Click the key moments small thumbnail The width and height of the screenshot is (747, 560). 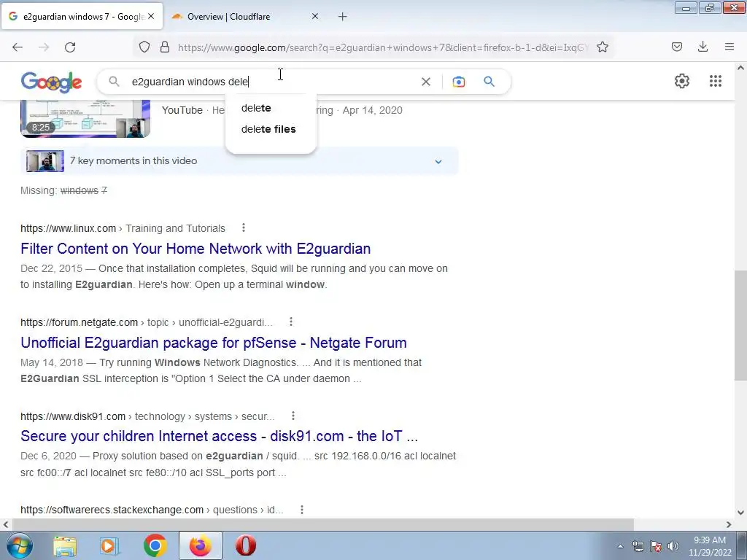click(x=45, y=161)
